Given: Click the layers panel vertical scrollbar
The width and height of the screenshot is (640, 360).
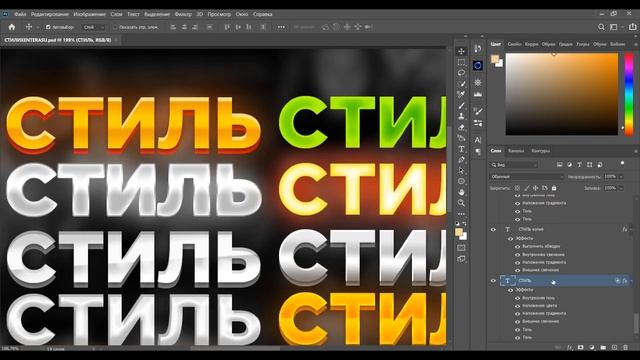Looking at the screenshot, I should tap(635, 322).
